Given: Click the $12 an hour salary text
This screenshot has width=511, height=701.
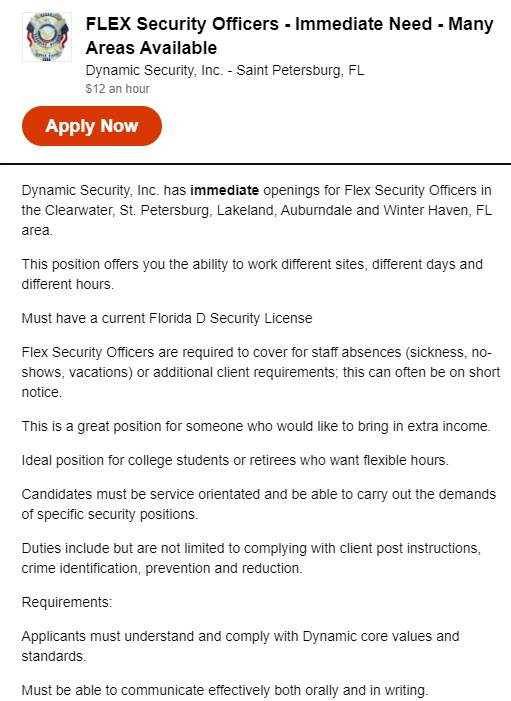Looking at the screenshot, I should tap(118, 89).
